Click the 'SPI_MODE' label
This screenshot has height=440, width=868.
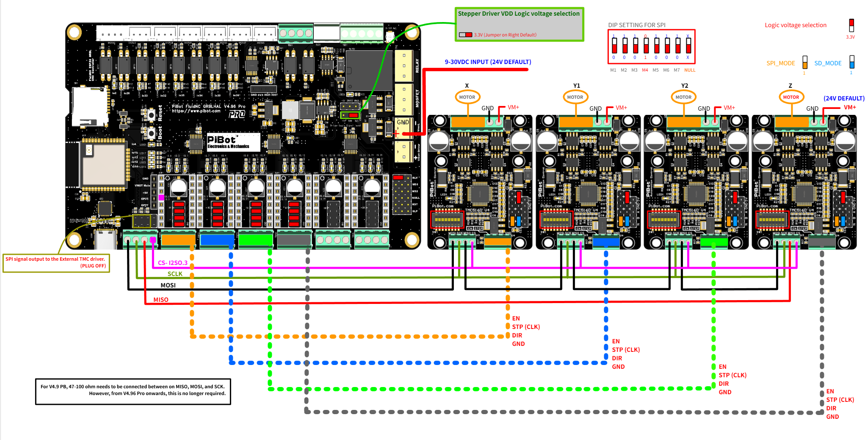coord(781,63)
